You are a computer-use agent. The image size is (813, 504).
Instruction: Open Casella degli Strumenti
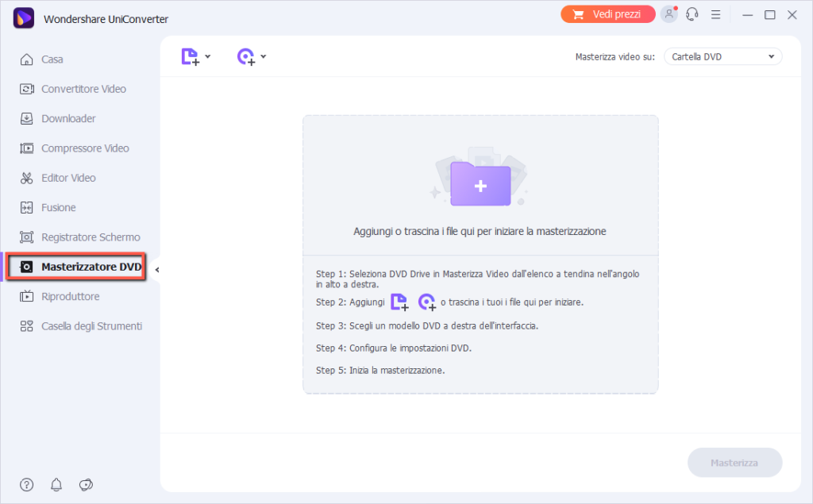point(91,326)
